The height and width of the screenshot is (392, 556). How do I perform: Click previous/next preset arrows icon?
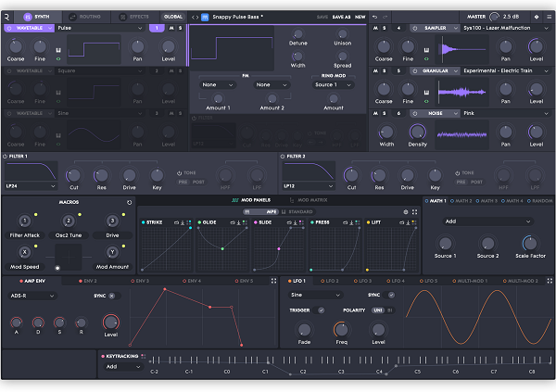tap(195, 17)
